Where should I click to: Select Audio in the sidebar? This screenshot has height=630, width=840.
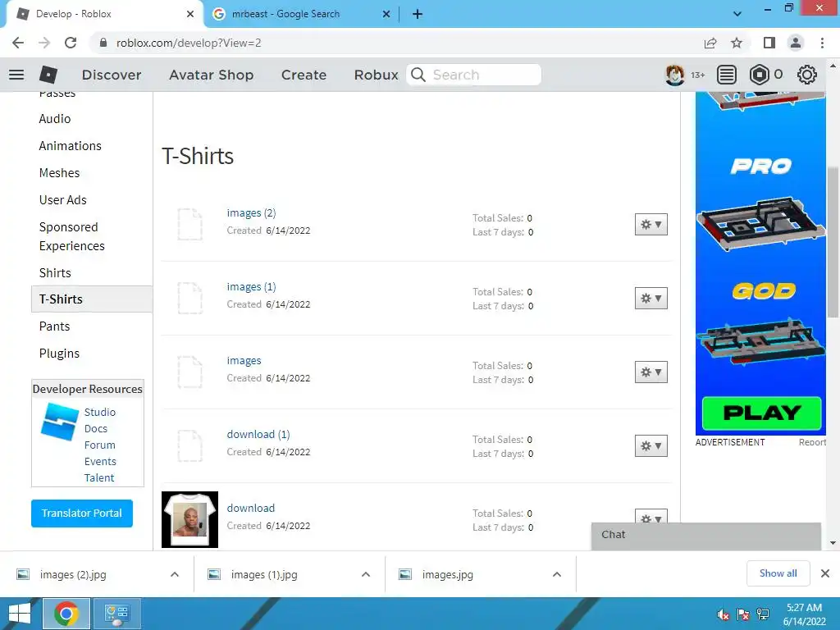pyautogui.click(x=55, y=119)
